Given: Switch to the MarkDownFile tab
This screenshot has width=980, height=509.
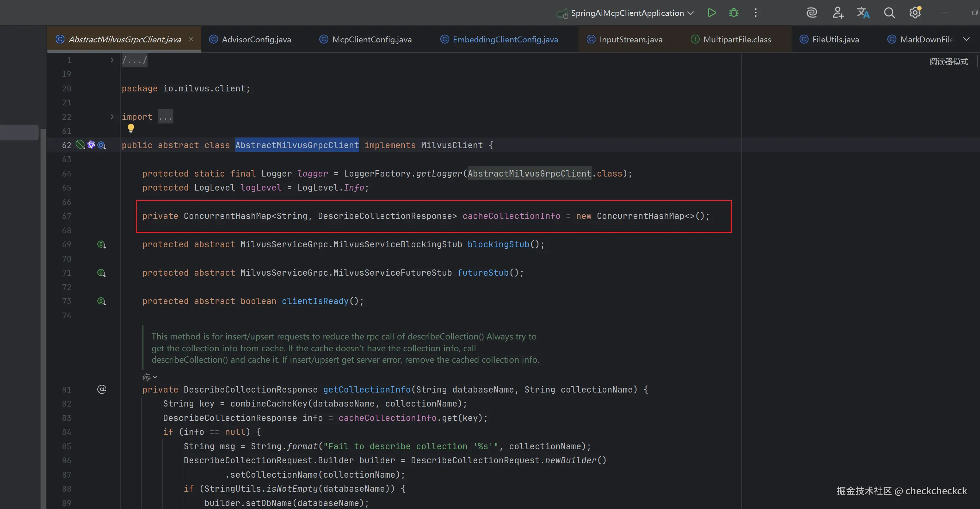Looking at the screenshot, I should tap(926, 39).
